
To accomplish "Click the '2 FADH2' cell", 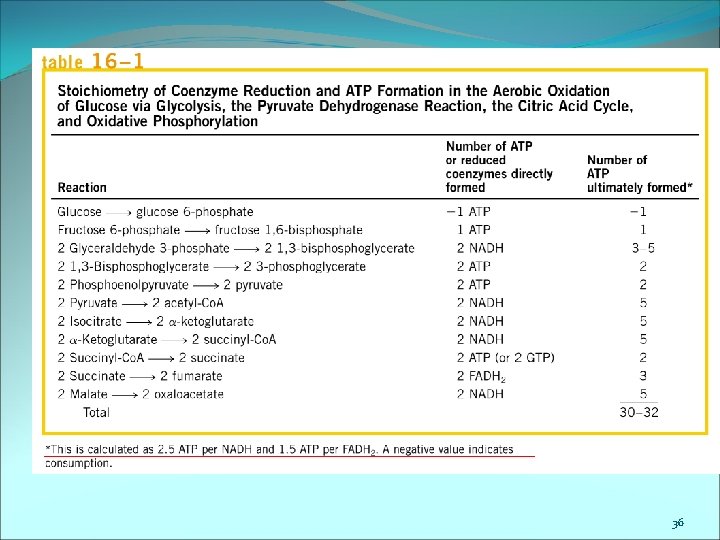I will (481, 377).
